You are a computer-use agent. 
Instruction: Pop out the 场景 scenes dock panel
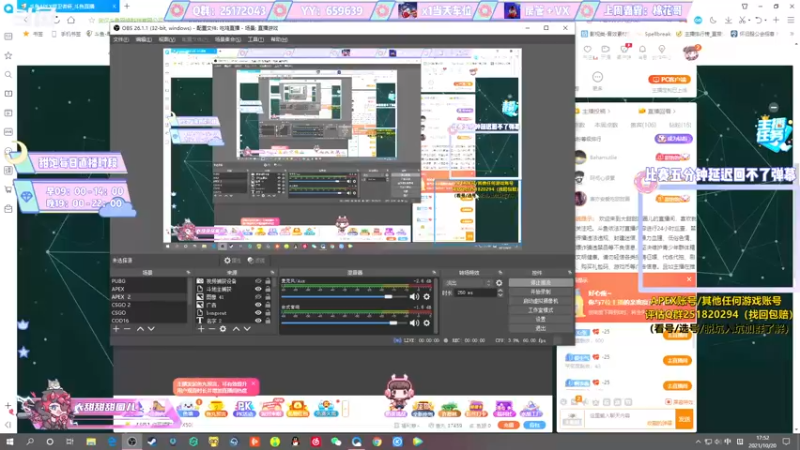click(188, 273)
